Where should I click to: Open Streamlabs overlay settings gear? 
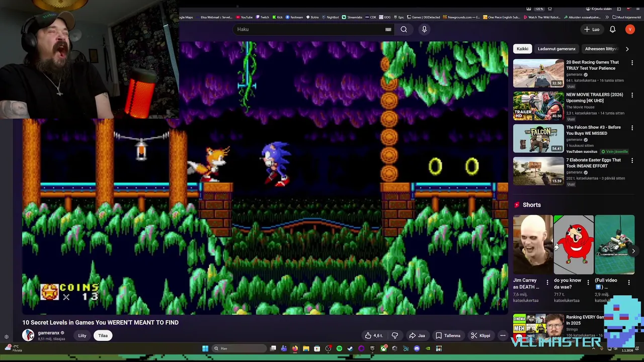(7, 337)
